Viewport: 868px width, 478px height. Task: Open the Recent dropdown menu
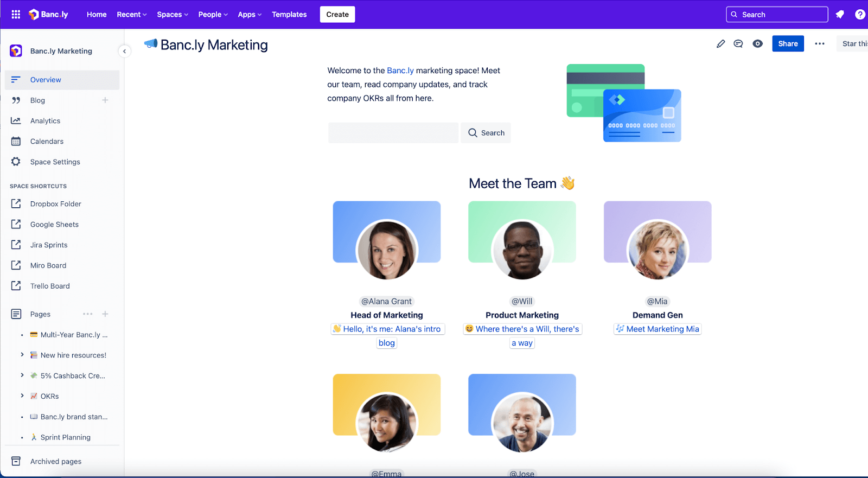click(x=132, y=15)
